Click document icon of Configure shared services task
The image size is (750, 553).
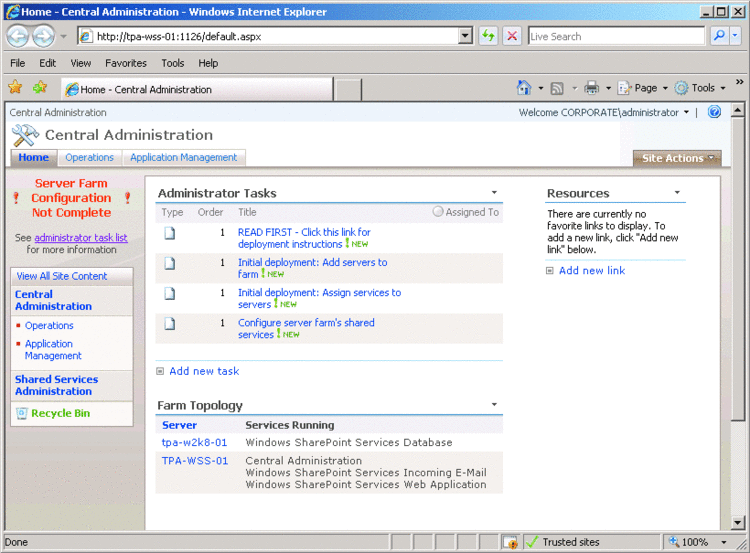pyautogui.click(x=170, y=324)
